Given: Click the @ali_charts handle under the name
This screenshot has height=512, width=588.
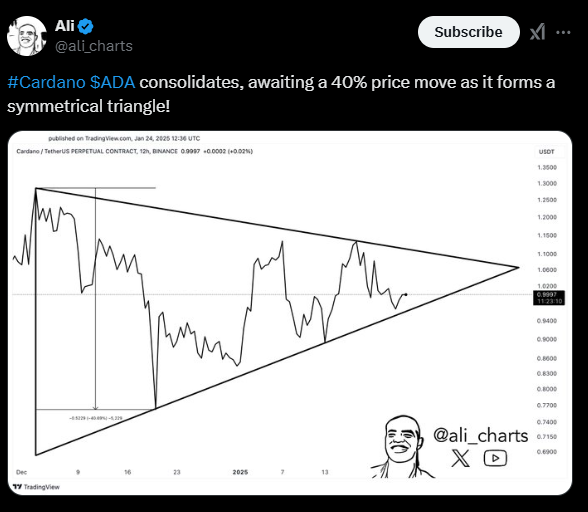Looking at the screenshot, I should click(x=94, y=46).
